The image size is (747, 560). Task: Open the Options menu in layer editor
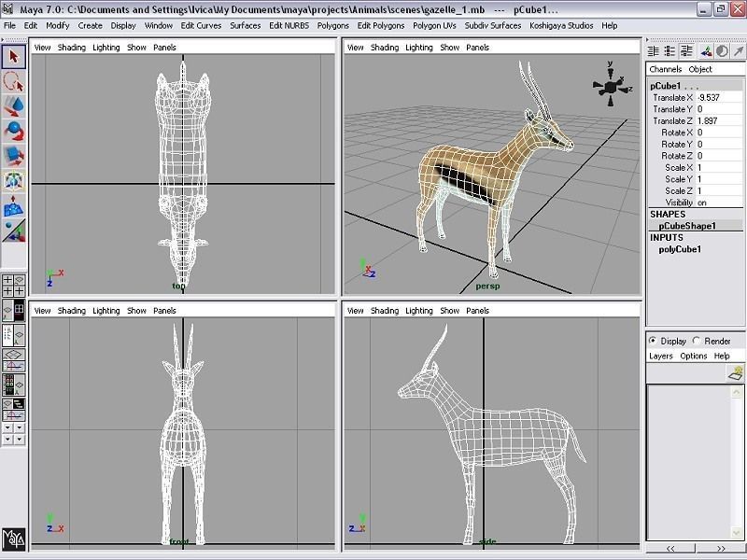tap(693, 356)
